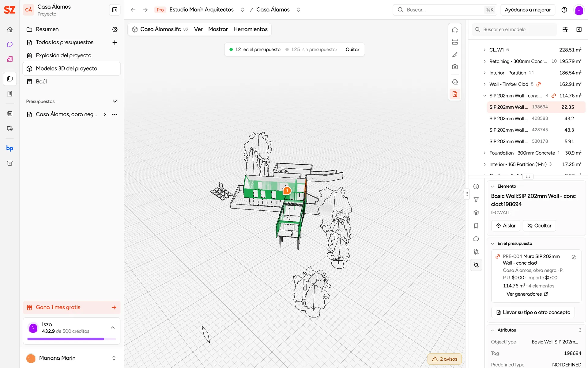Open the Herramientas menu
The width and height of the screenshot is (588, 368).
[x=250, y=29]
